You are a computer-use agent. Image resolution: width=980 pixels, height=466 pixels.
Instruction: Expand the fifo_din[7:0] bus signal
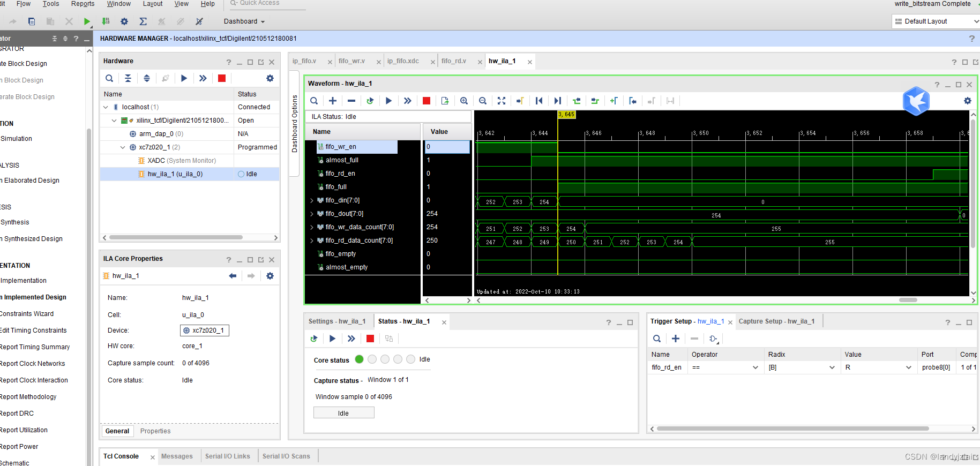(x=312, y=200)
